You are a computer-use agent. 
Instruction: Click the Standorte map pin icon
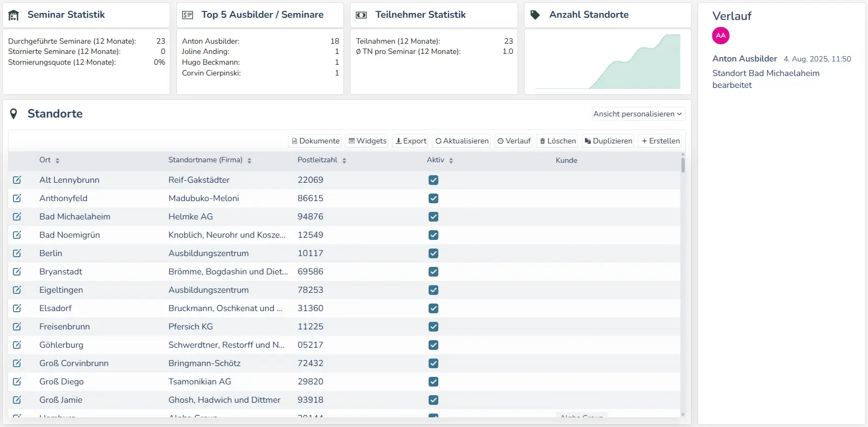[14, 114]
